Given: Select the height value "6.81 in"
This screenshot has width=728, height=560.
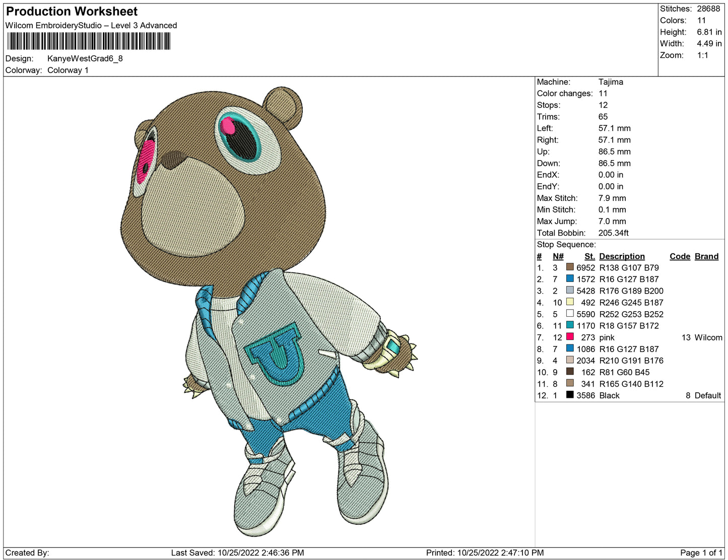Looking at the screenshot, I should point(709,32).
